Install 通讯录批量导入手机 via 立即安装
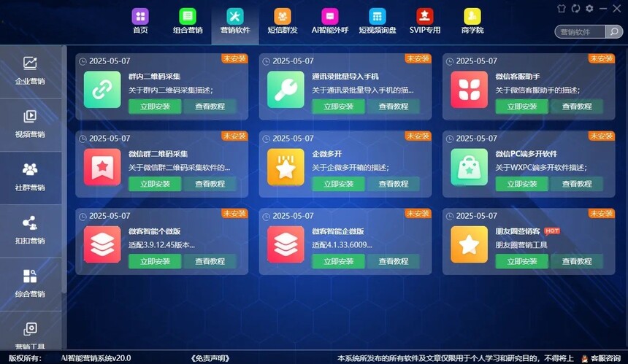Image resolution: width=628 pixels, height=364 pixels. pyautogui.click(x=338, y=107)
